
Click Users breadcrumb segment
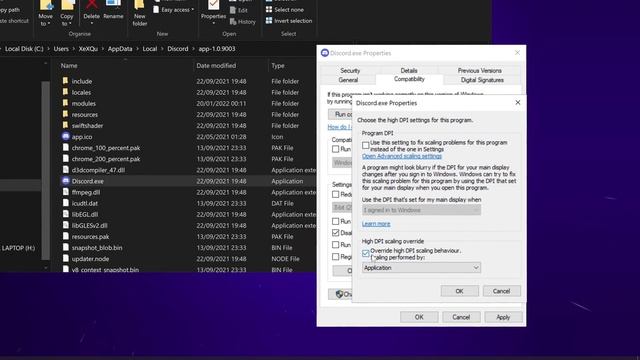61,49
